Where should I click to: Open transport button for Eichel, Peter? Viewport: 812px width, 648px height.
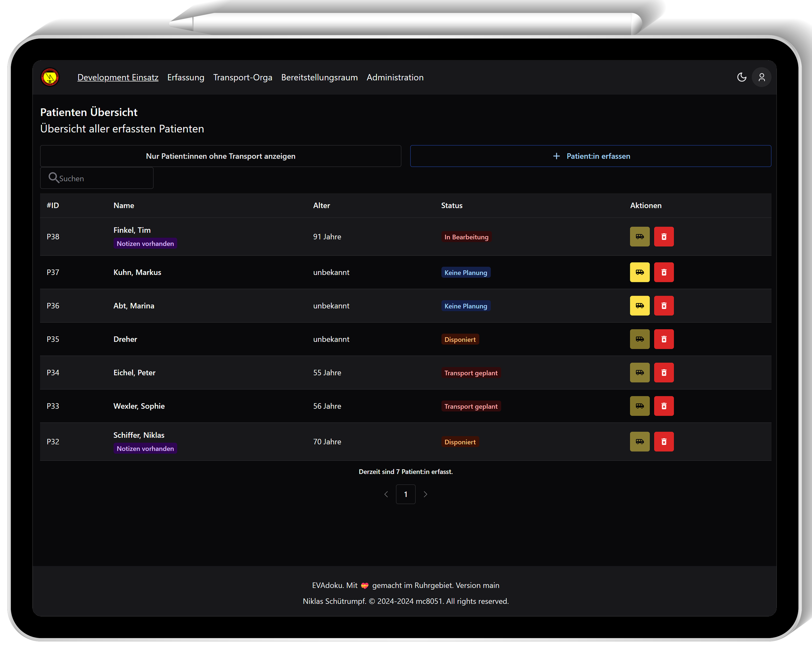640,372
